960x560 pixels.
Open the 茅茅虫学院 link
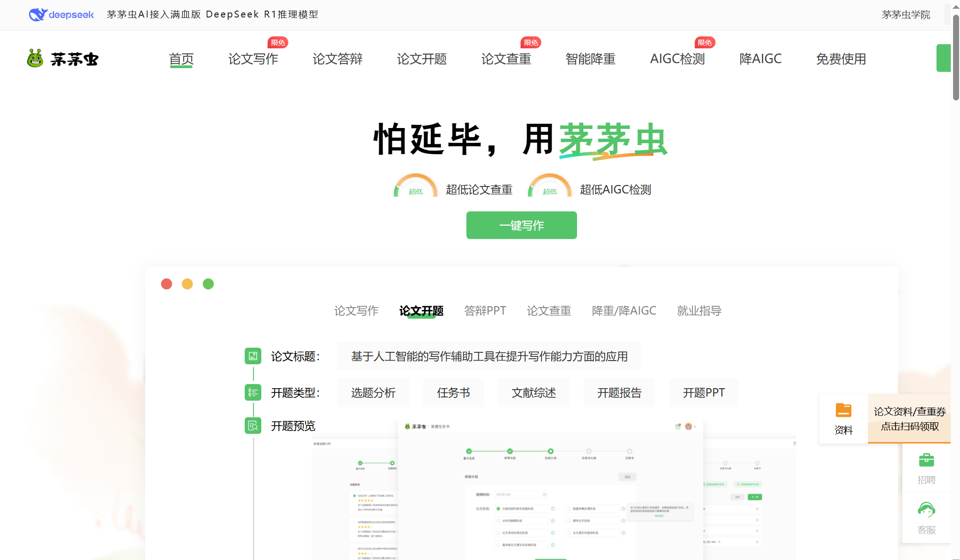(x=906, y=15)
